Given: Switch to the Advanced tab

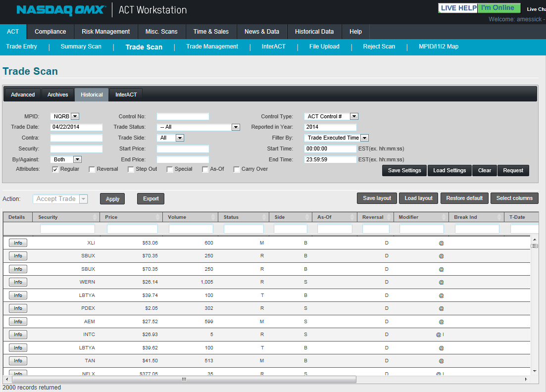Looking at the screenshot, I should click(x=23, y=95).
